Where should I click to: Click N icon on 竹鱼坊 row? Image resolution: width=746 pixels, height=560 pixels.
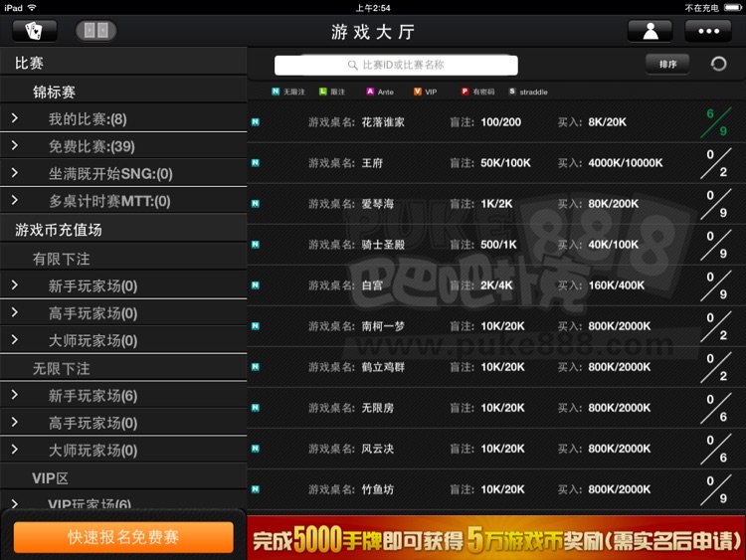(x=256, y=489)
